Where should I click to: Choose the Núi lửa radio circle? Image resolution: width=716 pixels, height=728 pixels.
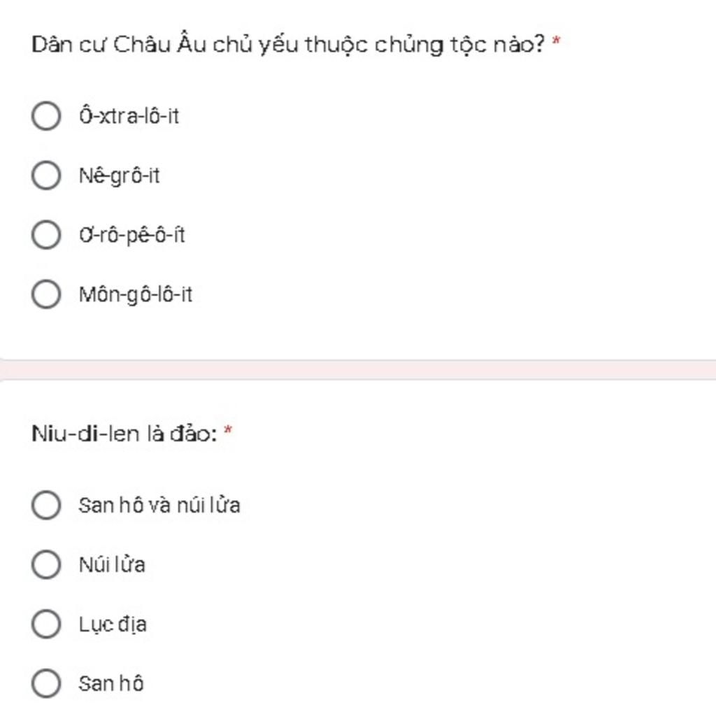pyautogui.click(x=46, y=564)
